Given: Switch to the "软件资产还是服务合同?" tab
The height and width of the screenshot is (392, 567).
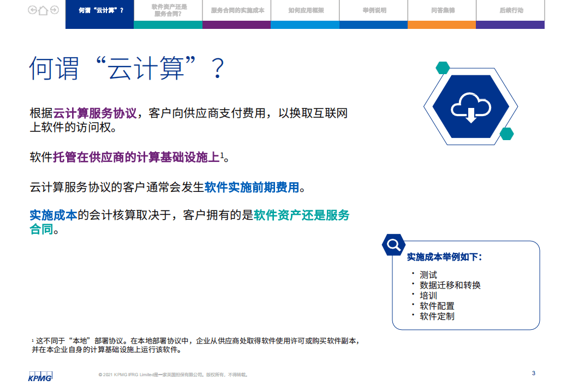Looking at the screenshot, I should coord(168,12).
